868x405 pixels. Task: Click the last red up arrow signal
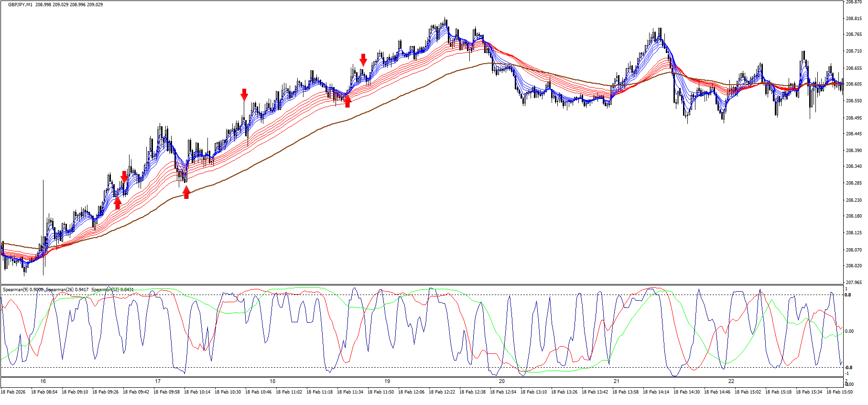347,101
